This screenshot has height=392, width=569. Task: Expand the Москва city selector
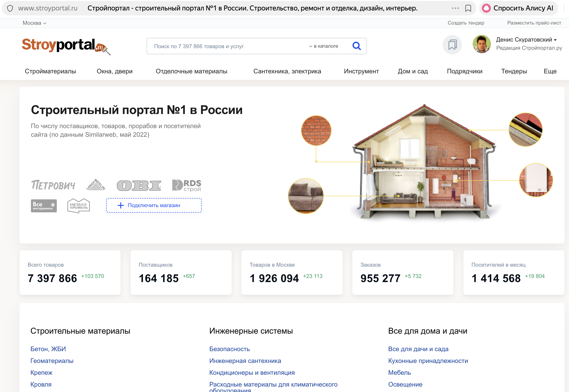pyautogui.click(x=34, y=23)
